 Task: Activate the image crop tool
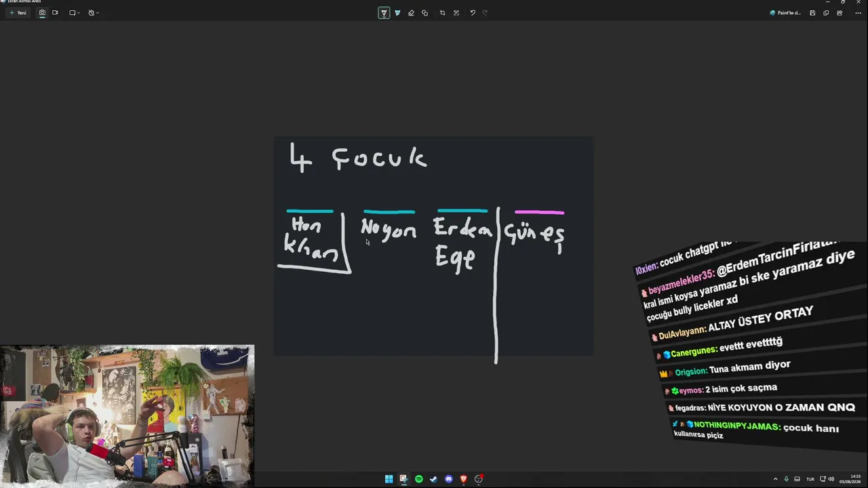tap(442, 13)
